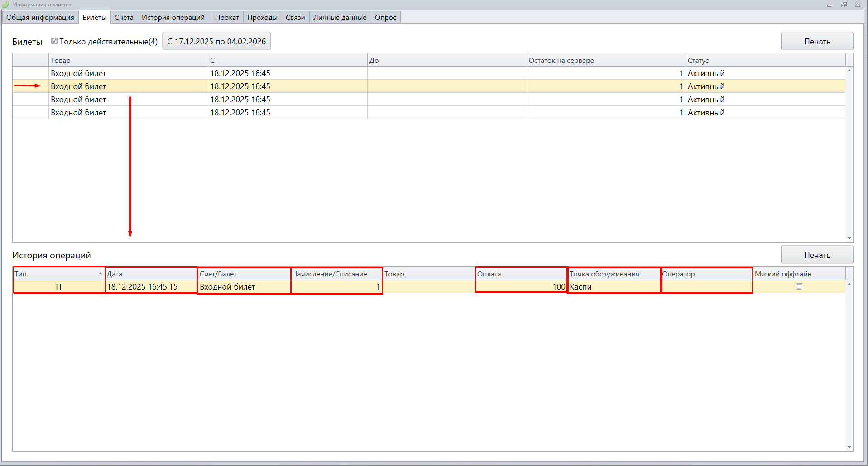The width and height of the screenshot is (868, 466).
Task: Open the Личные данные tab
Action: point(340,18)
